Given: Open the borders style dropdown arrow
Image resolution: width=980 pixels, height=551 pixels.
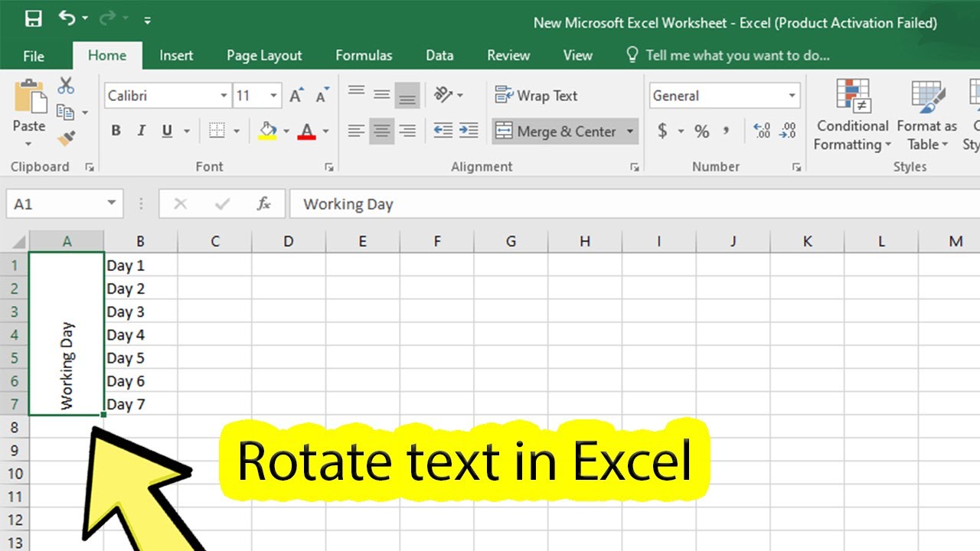Looking at the screenshot, I should click(237, 131).
